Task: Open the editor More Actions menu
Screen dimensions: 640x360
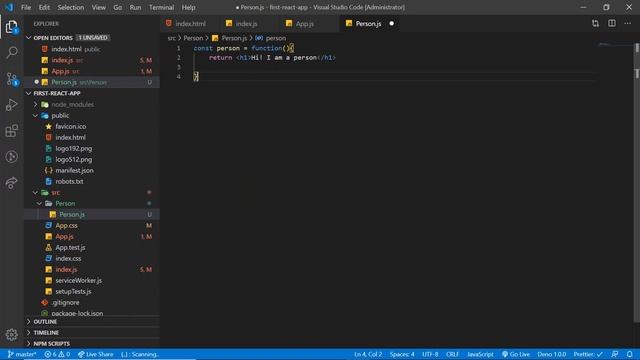Action: (627, 24)
